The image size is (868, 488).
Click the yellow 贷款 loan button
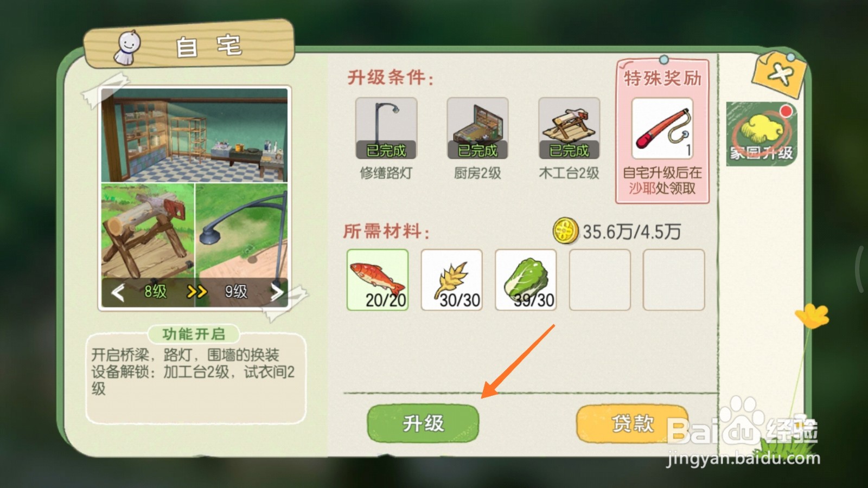click(633, 423)
